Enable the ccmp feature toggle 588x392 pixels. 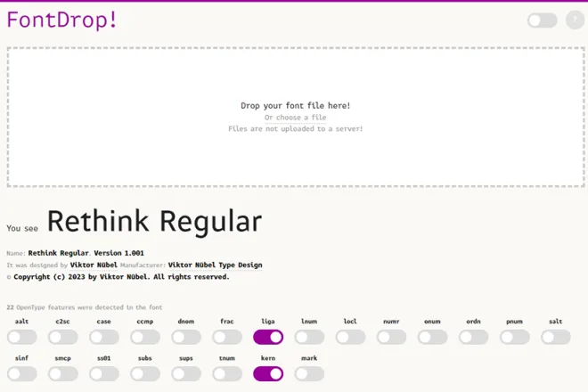coord(145,337)
